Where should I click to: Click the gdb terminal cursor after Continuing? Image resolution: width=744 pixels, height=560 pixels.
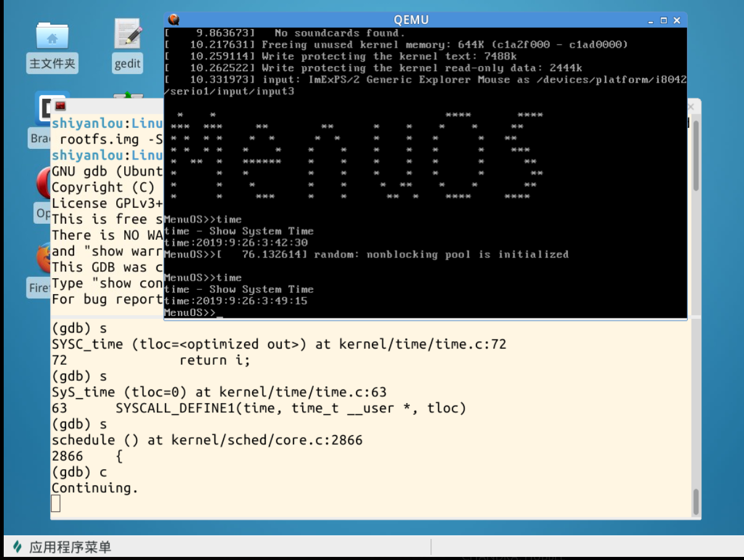tap(56, 504)
